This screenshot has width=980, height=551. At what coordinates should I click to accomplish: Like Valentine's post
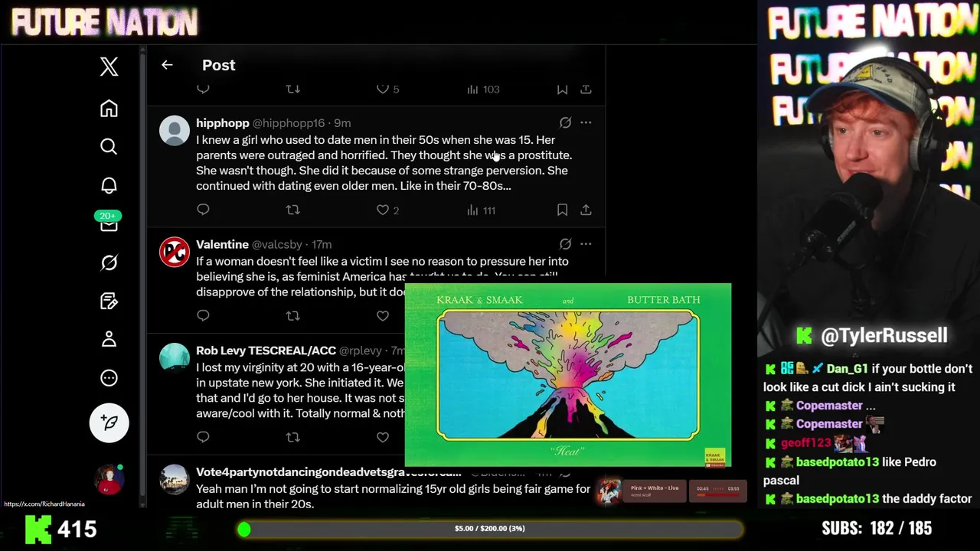click(x=383, y=315)
